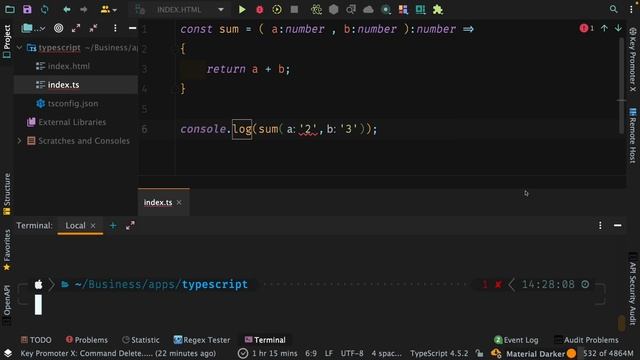Open the Material Darker theme switcher
The image size is (640, 360).
pyautogui.click(x=535, y=353)
